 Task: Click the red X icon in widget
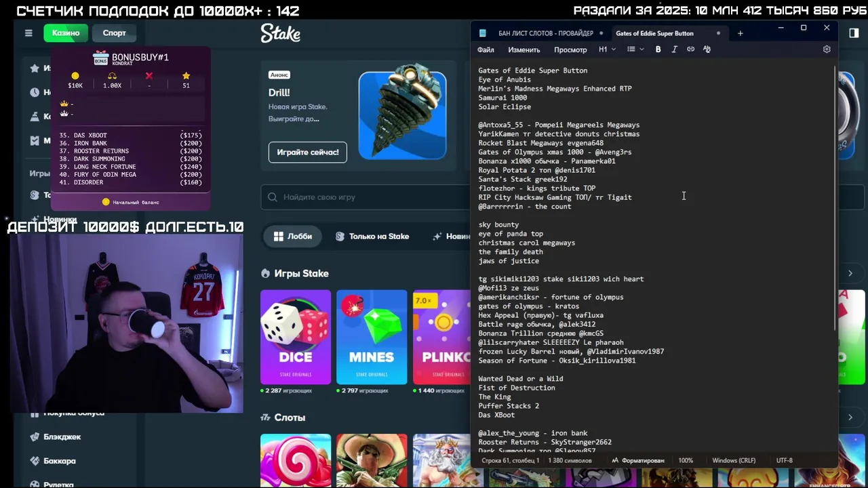(x=149, y=76)
